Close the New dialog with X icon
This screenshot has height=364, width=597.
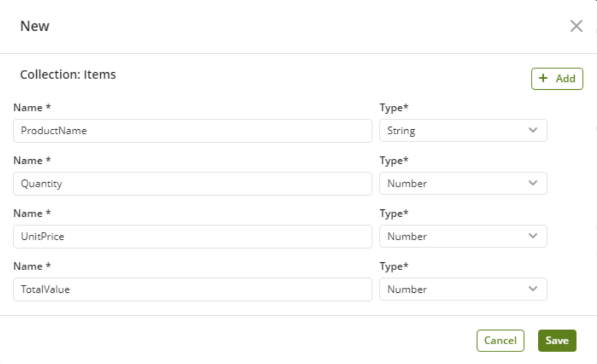click(x=576, y=26)
